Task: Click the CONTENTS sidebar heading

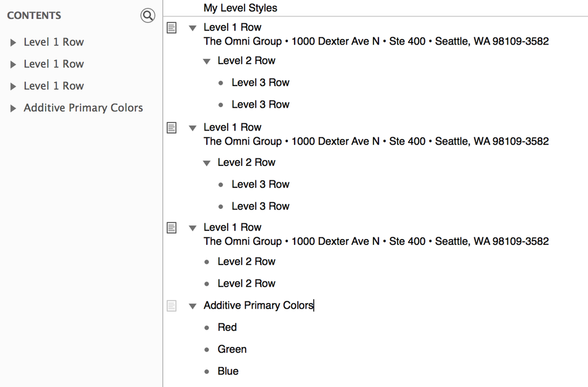Action: [x=34, y=15]
